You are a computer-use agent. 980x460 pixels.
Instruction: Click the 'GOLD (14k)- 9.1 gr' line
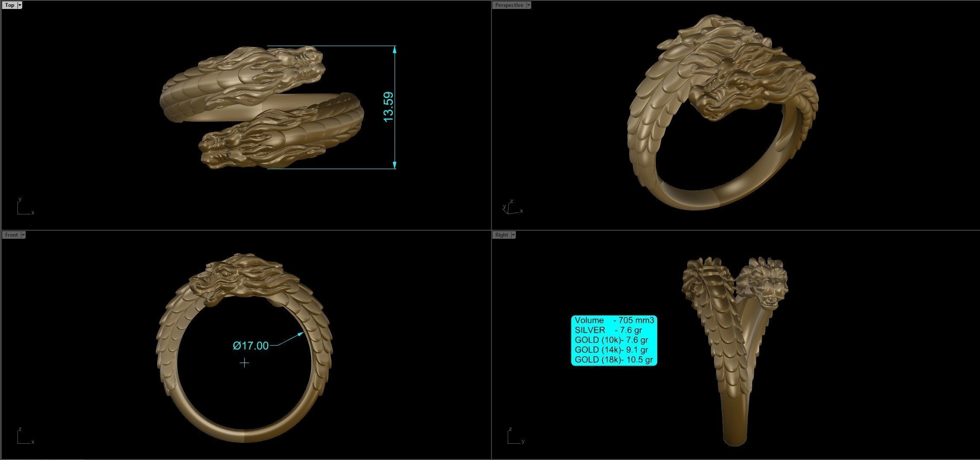click(x=611, y=350)
